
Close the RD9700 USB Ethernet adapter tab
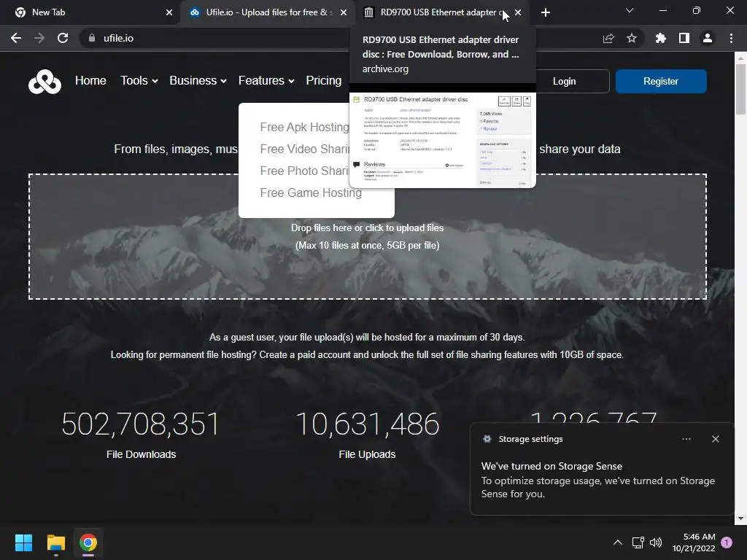click(518, 12)
